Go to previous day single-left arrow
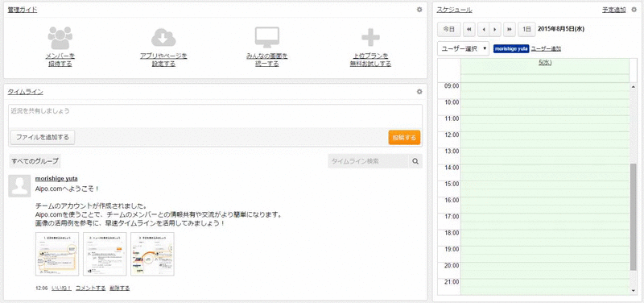644x303 pixels. coord(485,29)
